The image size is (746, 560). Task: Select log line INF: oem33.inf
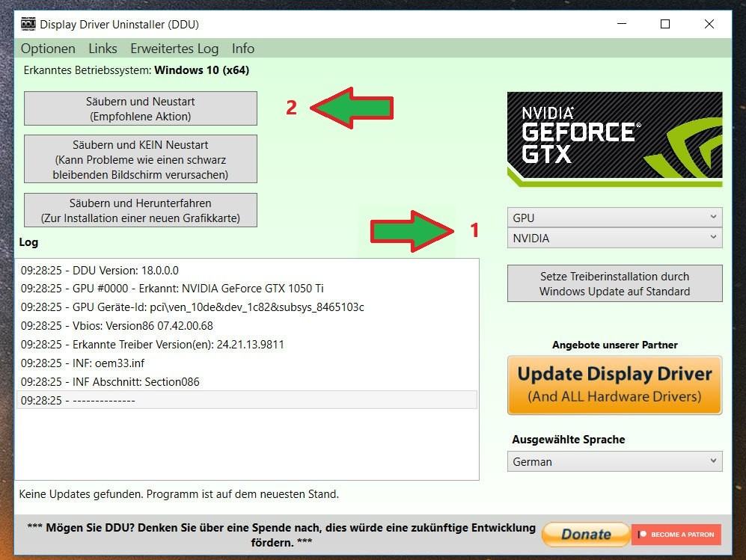[246, 363]
